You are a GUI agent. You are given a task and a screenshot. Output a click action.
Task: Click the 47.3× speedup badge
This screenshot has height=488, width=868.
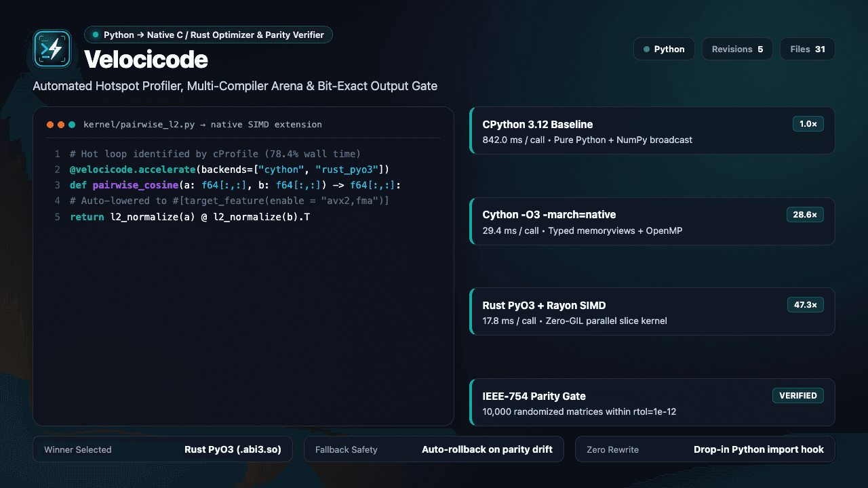[x=805, y=305]
